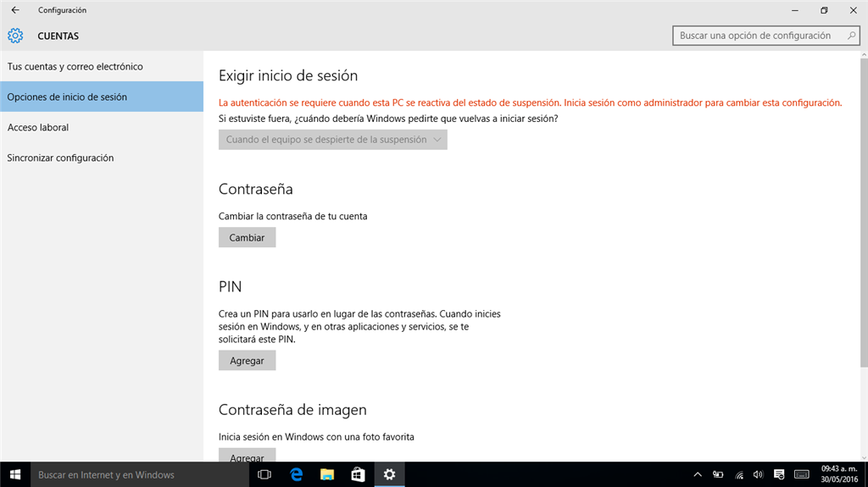This screenshot has height=487, width=868.
Task: Select Opciones de inicio de sesión
Action: click(102, 97)
